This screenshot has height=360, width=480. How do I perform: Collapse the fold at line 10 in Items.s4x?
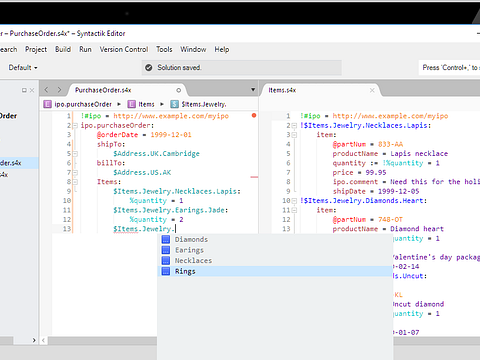tap(294, 201)
